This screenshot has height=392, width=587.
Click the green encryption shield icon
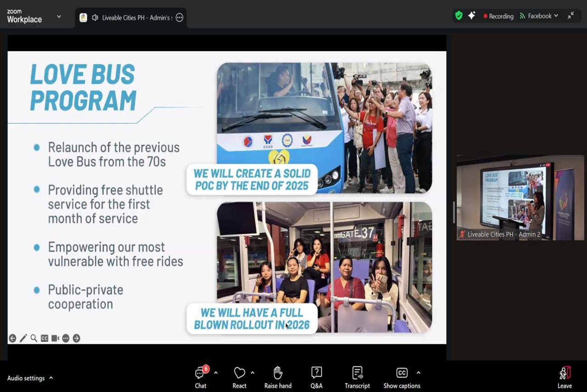point(459,16)
